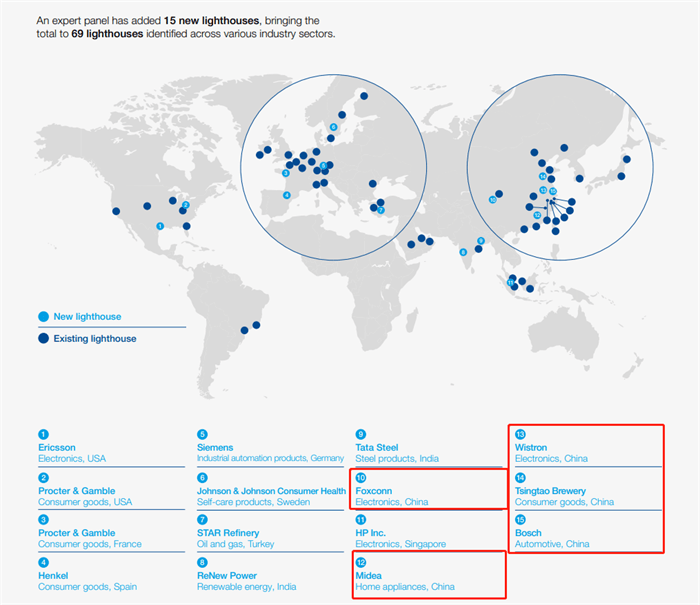The image size is (700, 605).
Task: Click the numbered badge 10 above Foxconn
Action: point(361,478)
